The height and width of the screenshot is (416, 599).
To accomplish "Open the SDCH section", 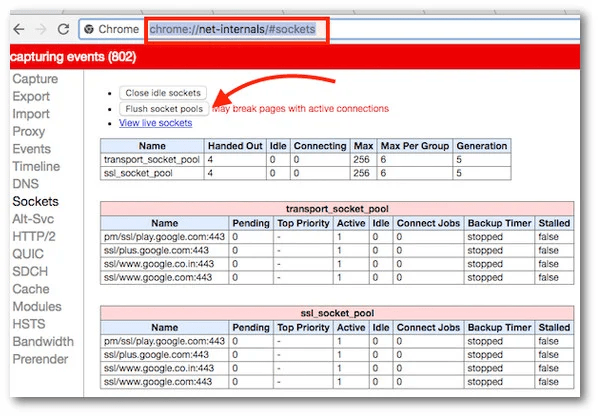I will pyautogui.click(x=30, y=272).
